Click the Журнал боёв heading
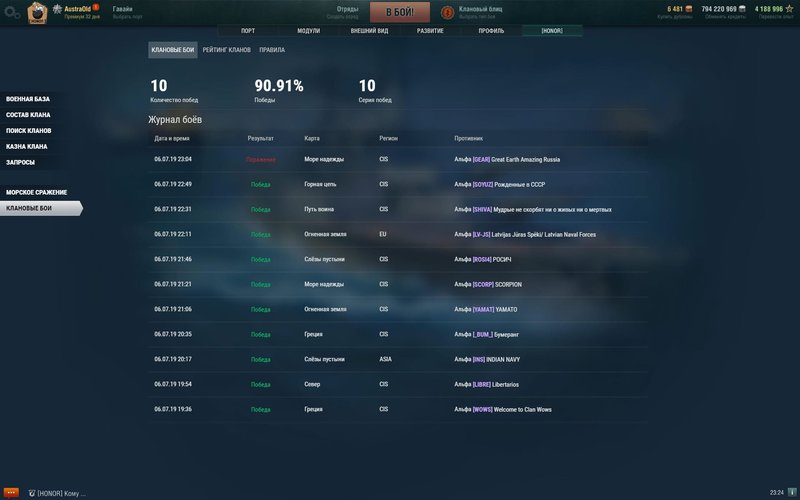800x500 pixels. pos(175,119)
